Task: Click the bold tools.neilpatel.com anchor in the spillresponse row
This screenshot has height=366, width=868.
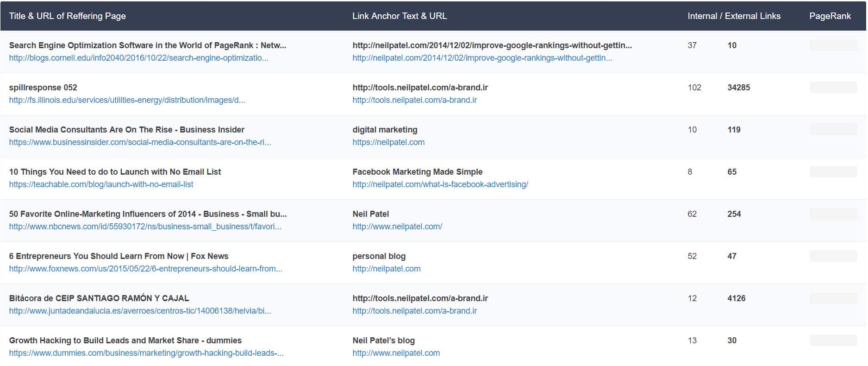Action: coord(420,88)
